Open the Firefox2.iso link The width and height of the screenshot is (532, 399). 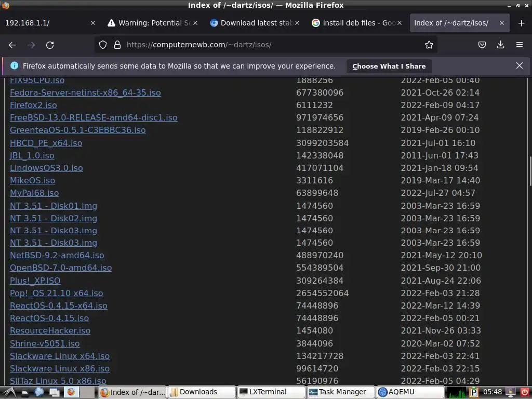tap(33, 105)
